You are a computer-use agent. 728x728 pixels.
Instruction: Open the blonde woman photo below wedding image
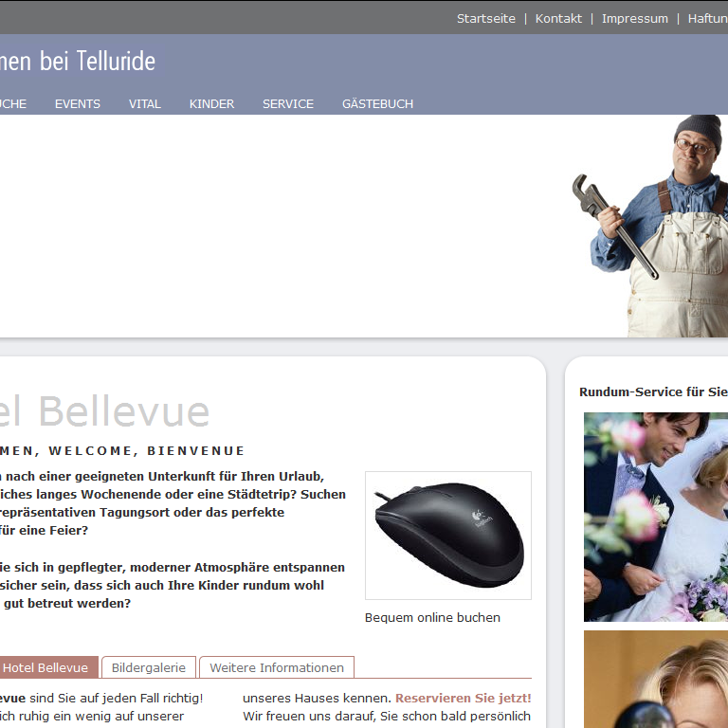tap(656, 680)
